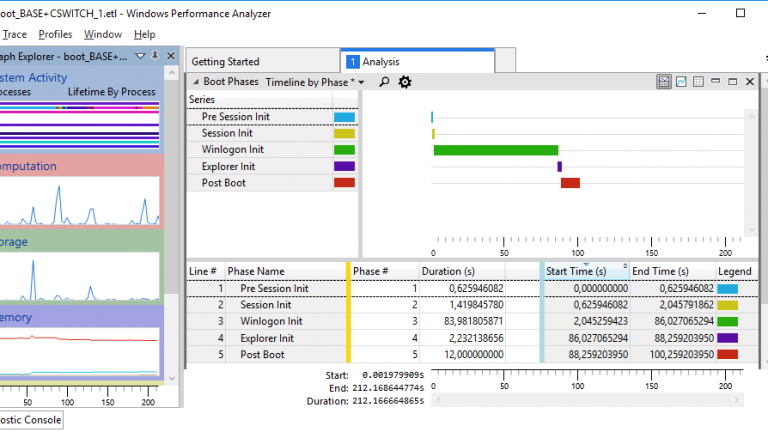
Task: Open the Storage graph group
Action: coord(14,242)
